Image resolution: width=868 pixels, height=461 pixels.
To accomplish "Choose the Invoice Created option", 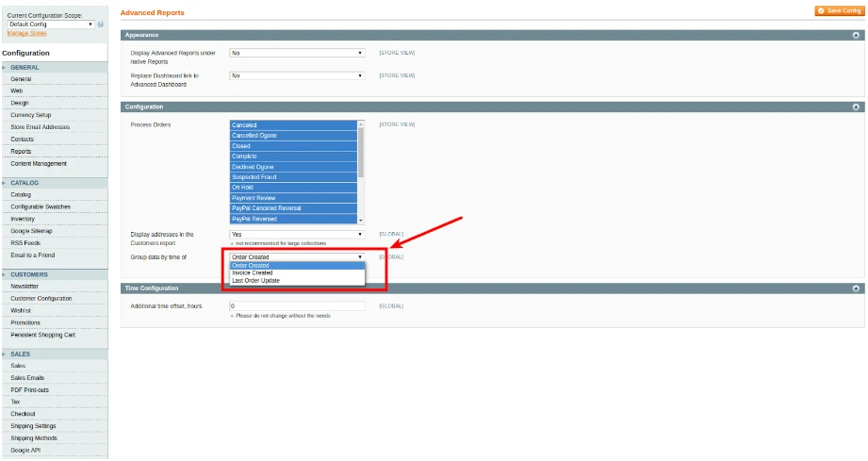I will tap(297, 272).
